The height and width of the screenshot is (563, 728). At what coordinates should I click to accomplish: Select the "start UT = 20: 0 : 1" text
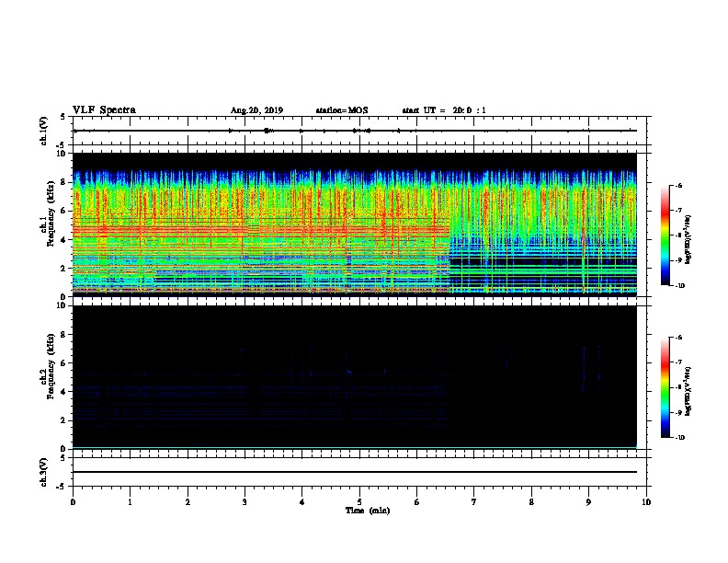pos(444,110)
